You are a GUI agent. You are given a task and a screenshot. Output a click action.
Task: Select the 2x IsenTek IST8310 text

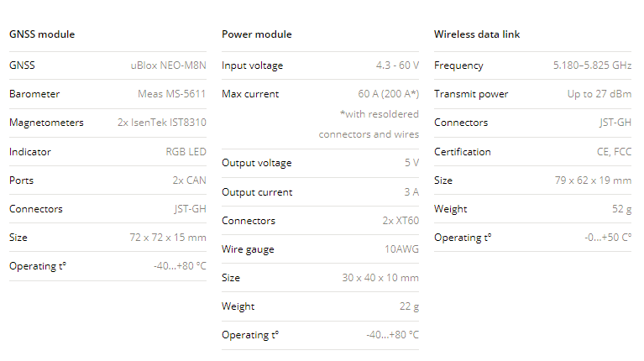[x=162, y=123]
